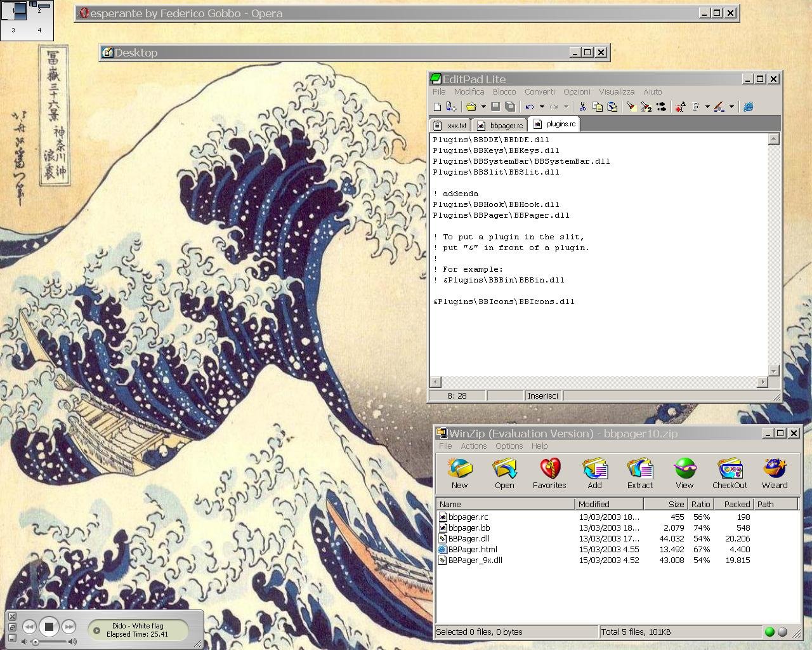Image resolution: width=812 pixels, height=650 pixels.
Task: Sort WinZip list by Size column header
Action: 666,504
